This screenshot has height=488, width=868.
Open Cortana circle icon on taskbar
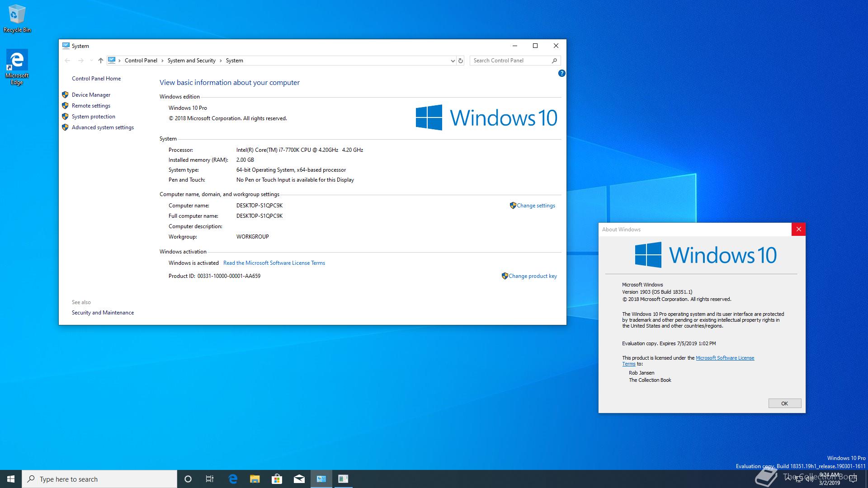[188, 479]
